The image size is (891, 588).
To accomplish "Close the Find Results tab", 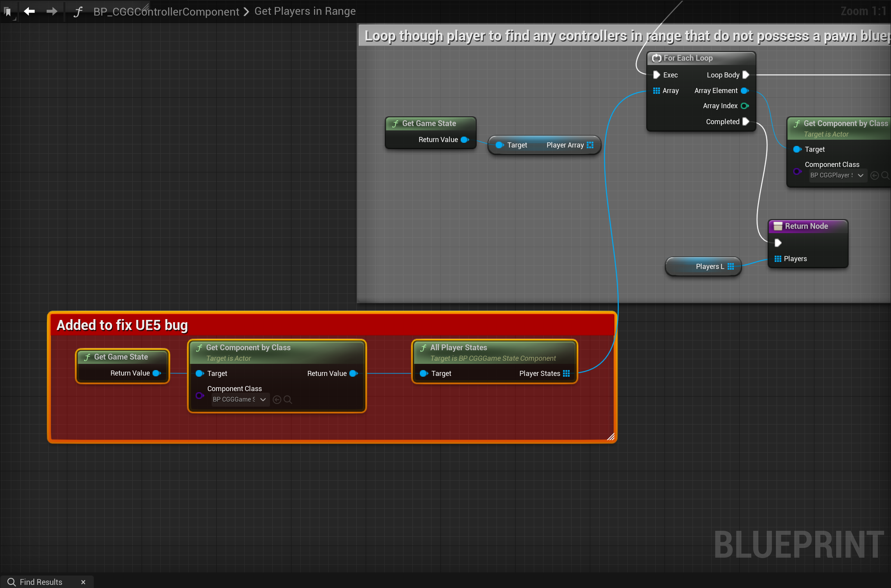I will coord(83,582).
